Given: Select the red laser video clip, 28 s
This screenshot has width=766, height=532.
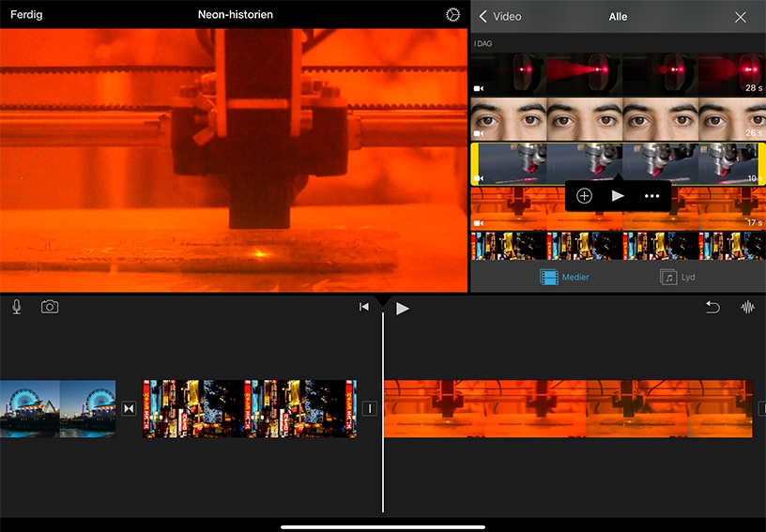Looking at the screenshot, I should (618, 75).
